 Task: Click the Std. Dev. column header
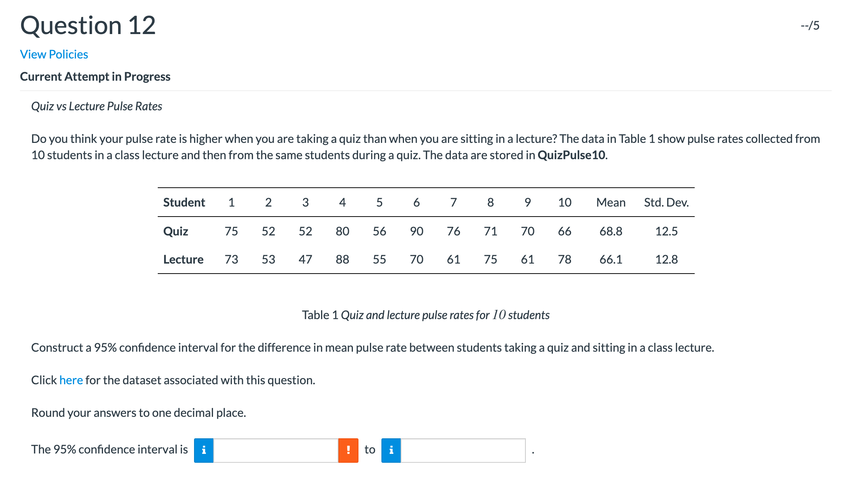(x=667, y=202)
